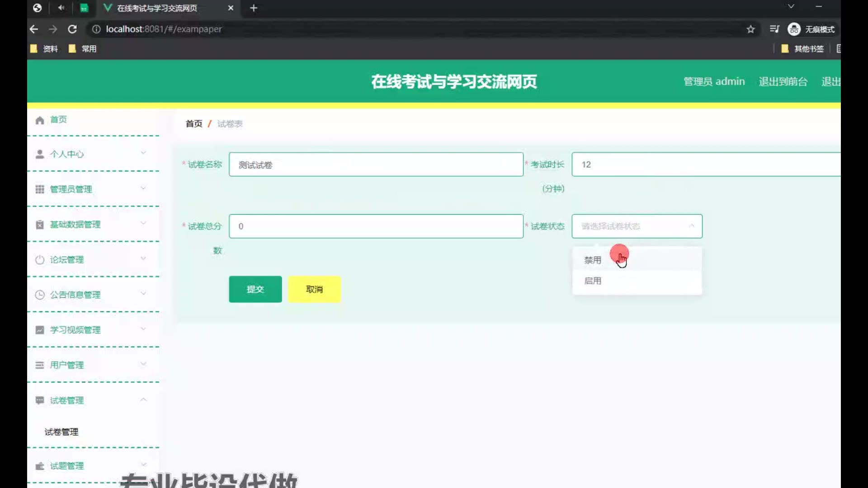Collapse the 试卷状态 select box
The image size is (868, 488).
pos(691,226)
